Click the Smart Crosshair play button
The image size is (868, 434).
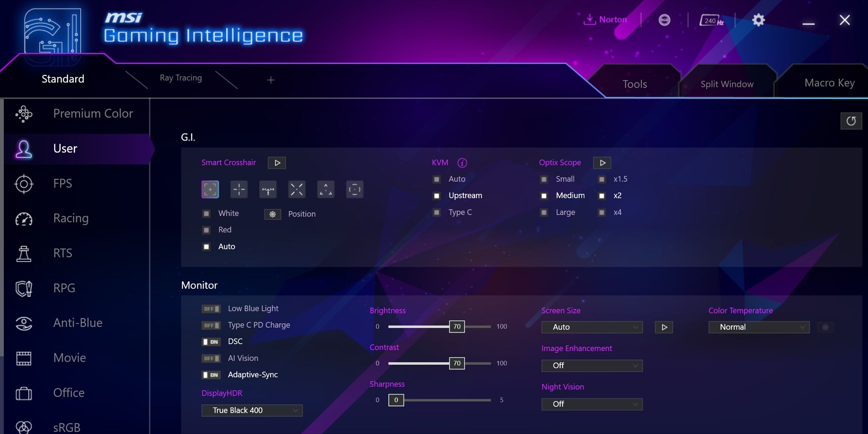tap(277, 162)
